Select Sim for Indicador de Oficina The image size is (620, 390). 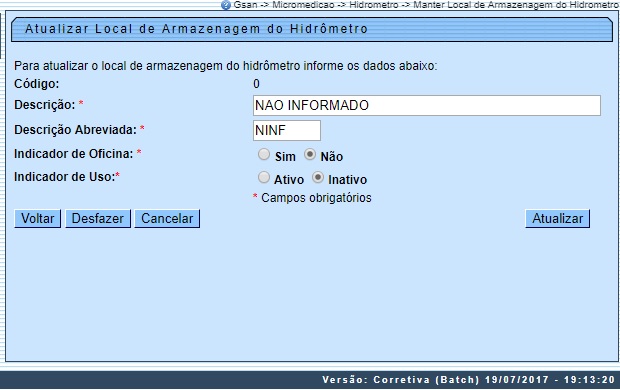tap(264, 154)
